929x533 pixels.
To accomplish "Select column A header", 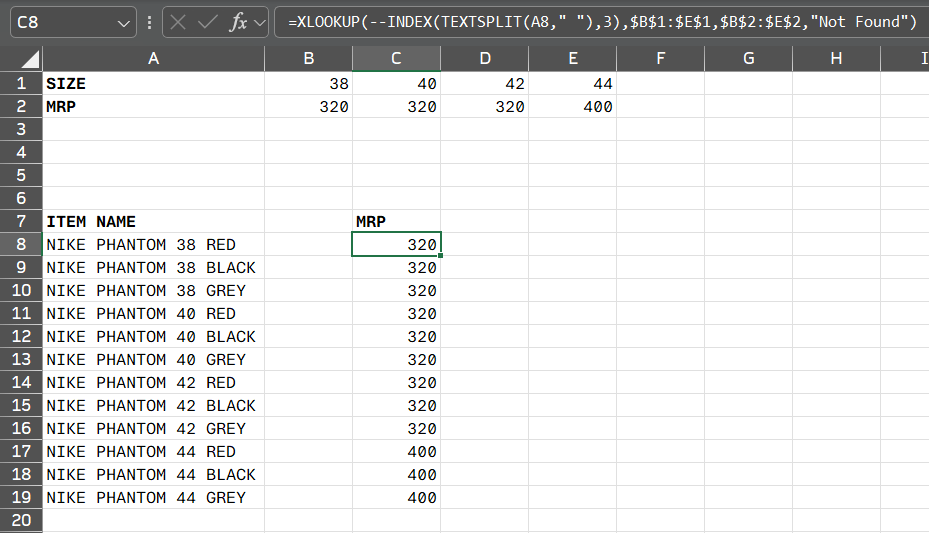I will point(153,59).
